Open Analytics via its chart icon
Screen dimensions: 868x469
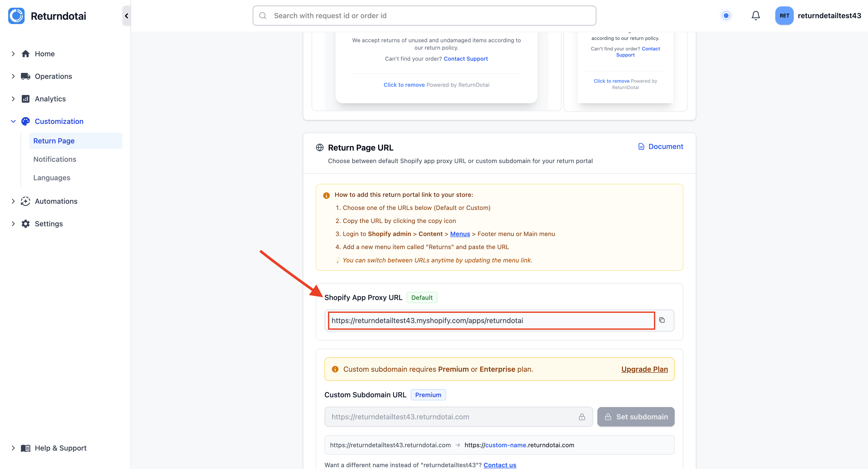tap(25, 99)
